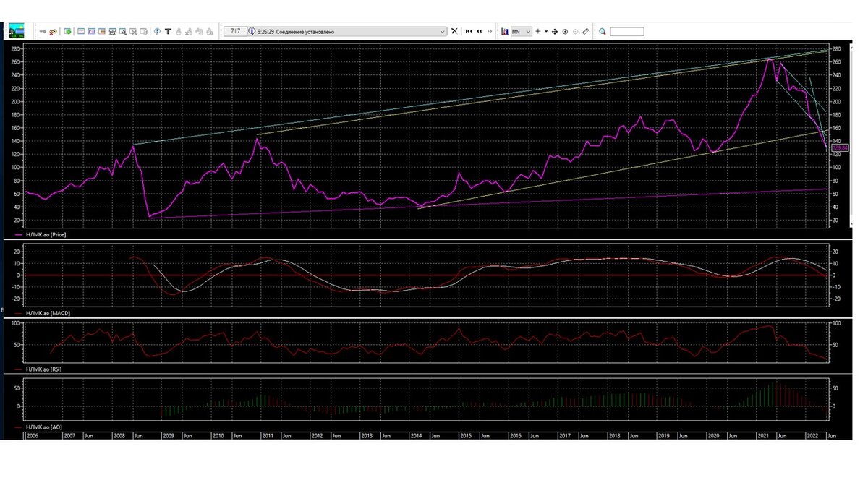Click the green refresh data icon
The image size is (868, 488).
(67, 32)
